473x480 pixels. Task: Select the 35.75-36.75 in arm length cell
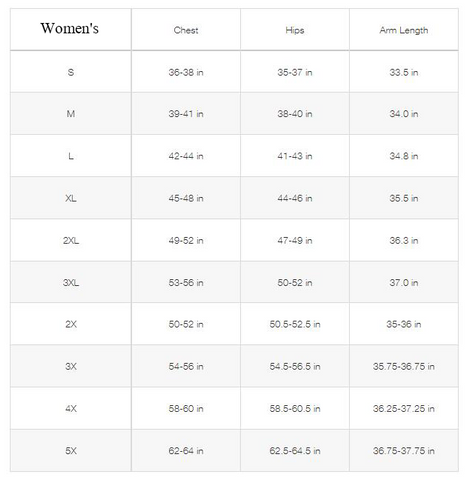404,366
